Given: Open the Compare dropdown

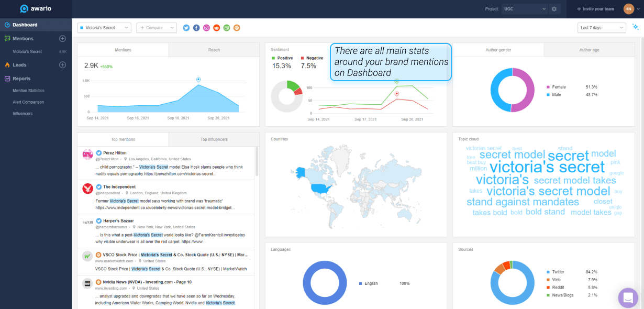Looking at the screenshot, I should tap(157, 28).
